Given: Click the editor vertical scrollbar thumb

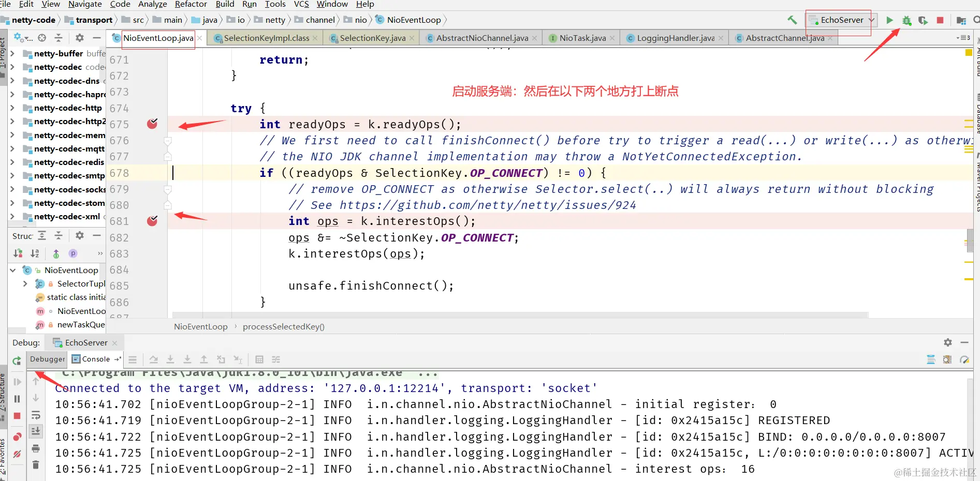Looking at the screenshot, I should pyautogui.click(x=970, y=240).
